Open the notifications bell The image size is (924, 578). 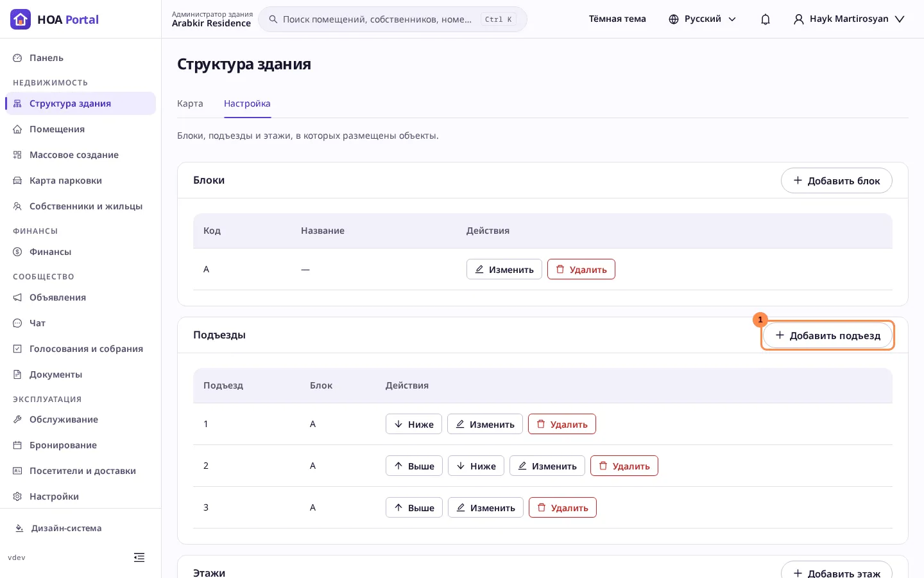point(766,19)
